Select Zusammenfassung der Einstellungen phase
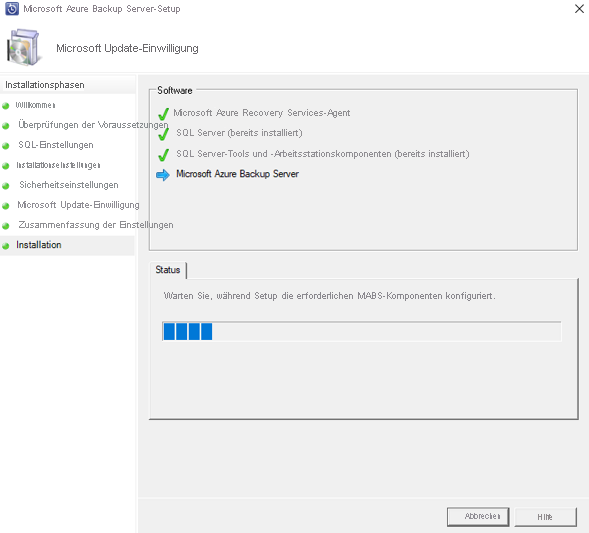Screen dimensions: 589x533 point(96,225)
